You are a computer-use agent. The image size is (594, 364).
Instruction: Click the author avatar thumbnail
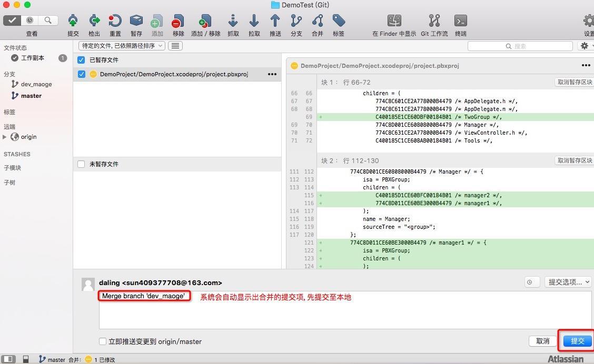pos(88,285)
